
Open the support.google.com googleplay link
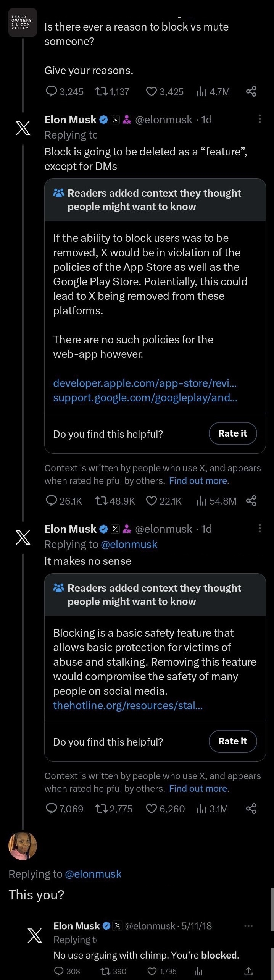[145, 398]
